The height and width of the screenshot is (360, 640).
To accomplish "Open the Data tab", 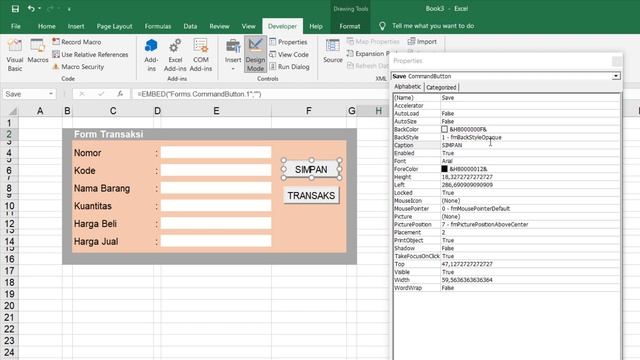I will tap(190, 26).
